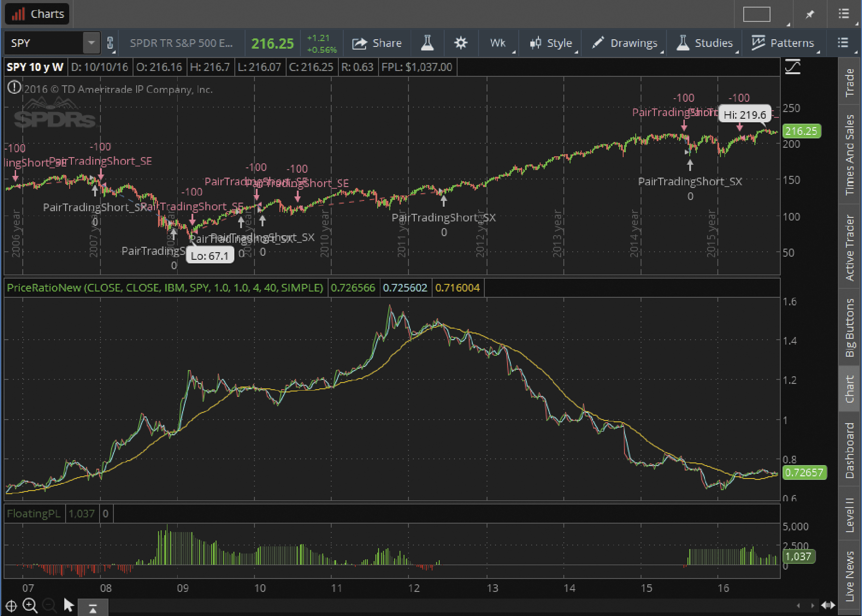Pin the Charts window with pushpin icon
The width and height of the screenshot is (862, 616).
coord(810,14)
